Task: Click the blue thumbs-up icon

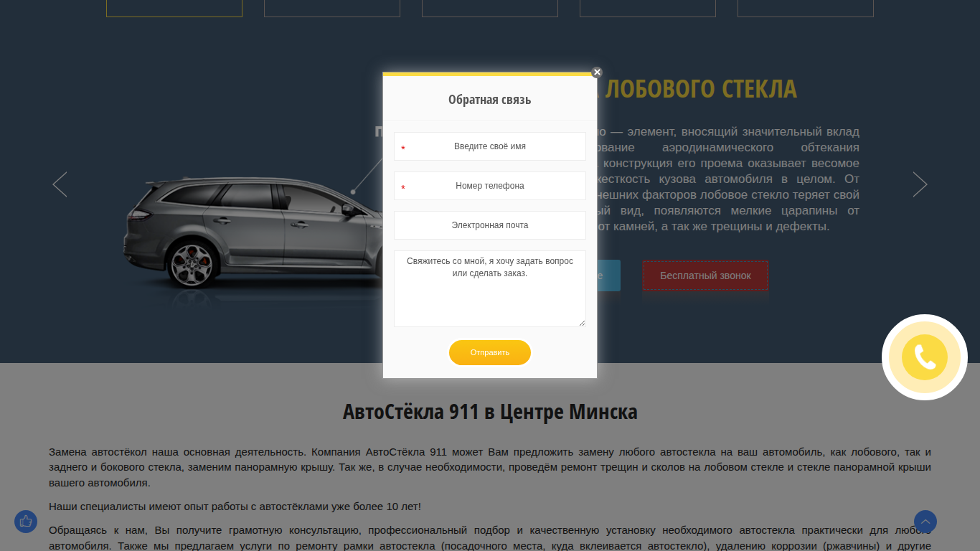Action: [x=26, y=522]
